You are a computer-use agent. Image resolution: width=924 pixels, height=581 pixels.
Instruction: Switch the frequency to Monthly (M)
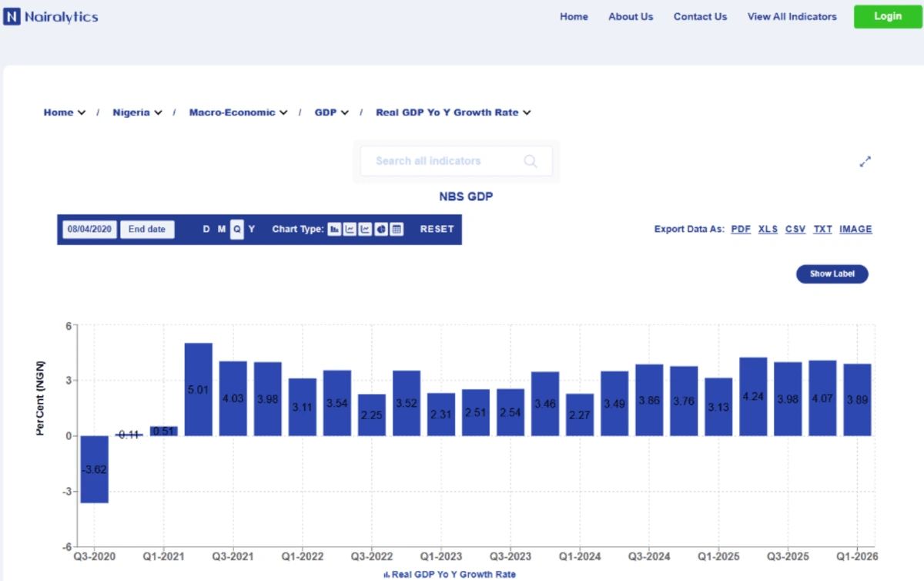222,229
